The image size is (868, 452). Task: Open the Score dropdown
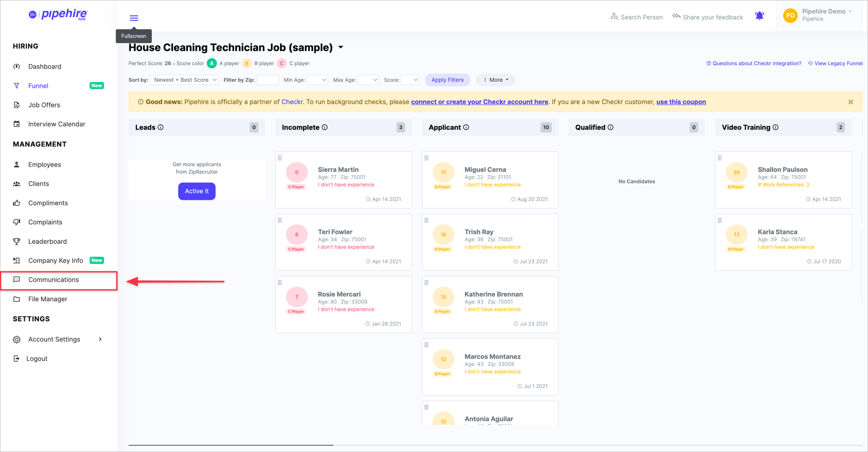click(x=410, y=80)
